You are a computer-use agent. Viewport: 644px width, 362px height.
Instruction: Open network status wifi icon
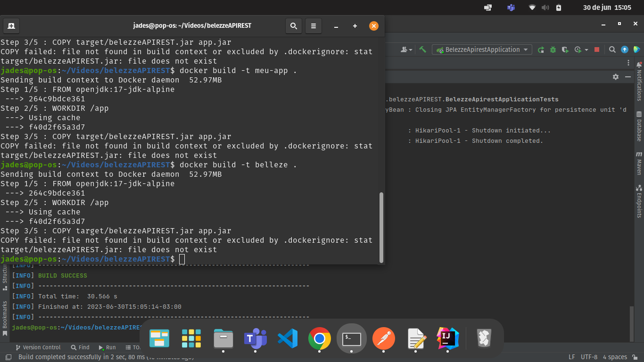coord(532,8)
